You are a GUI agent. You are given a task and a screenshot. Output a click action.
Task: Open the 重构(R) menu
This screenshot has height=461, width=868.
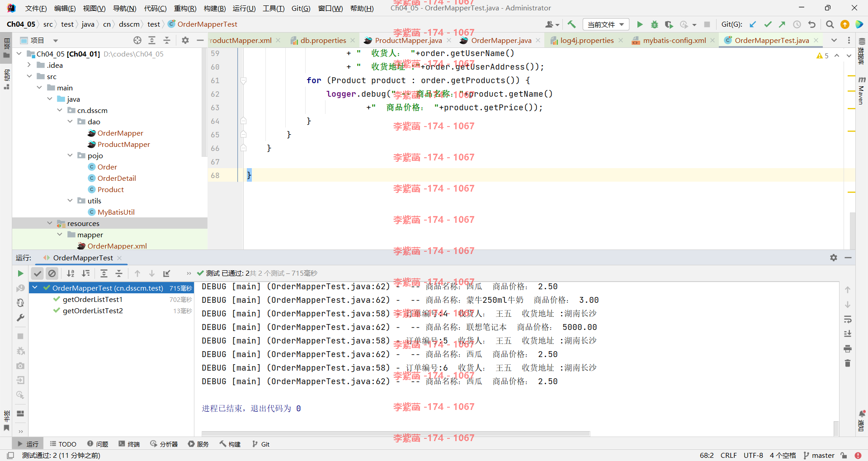pos(185,8)
